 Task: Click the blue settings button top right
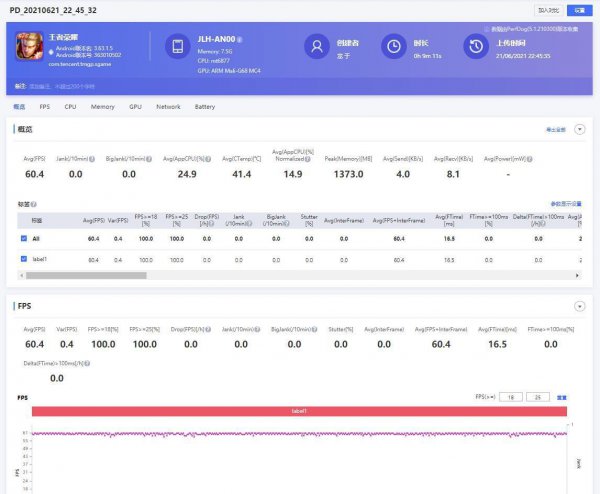[x=577, y=10]
